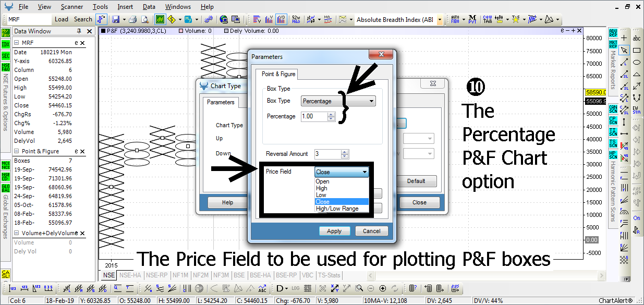
Task: Open the HP SCN harmonic pattern icon
Action: coord(613,155)
